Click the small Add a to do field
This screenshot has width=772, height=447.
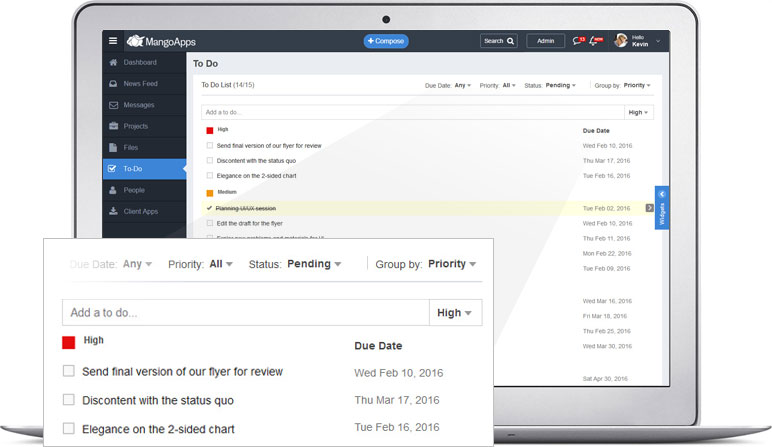[x=413, y=112]
